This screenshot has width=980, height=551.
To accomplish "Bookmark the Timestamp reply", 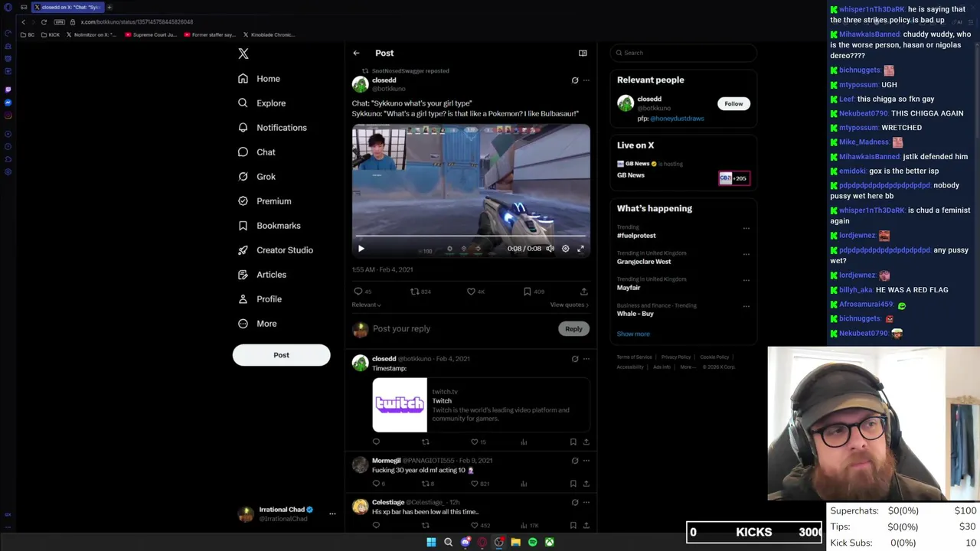I will coord(573,442).
